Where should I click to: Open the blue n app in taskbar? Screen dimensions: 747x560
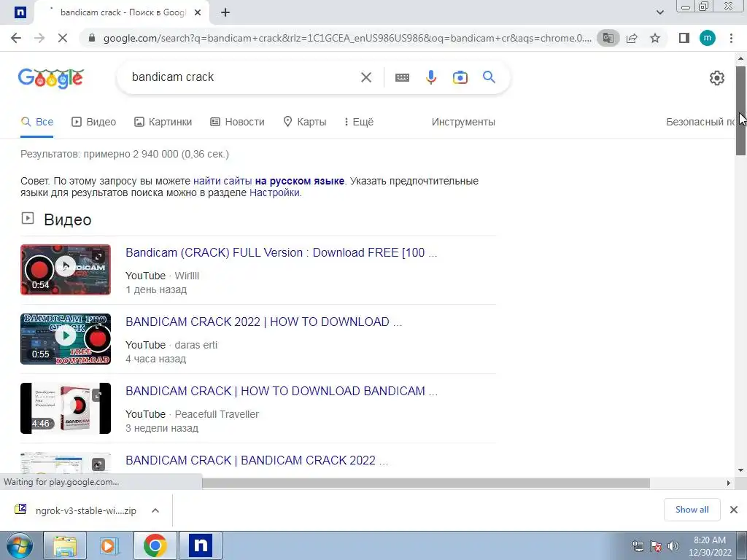pos(201,545)
